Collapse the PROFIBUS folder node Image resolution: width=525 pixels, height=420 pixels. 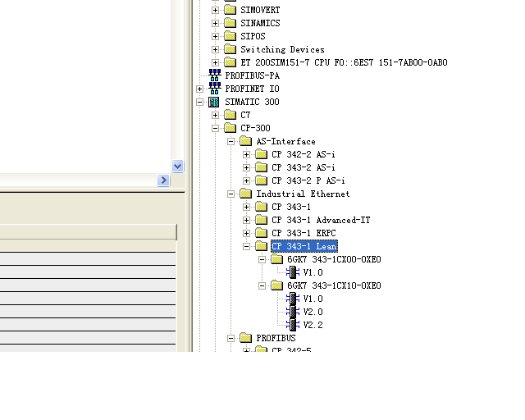pos(231,338)
